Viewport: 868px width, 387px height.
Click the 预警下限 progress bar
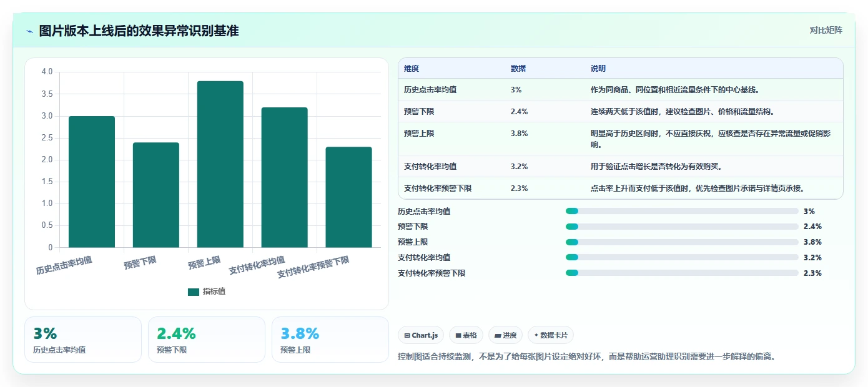[682, 227]
